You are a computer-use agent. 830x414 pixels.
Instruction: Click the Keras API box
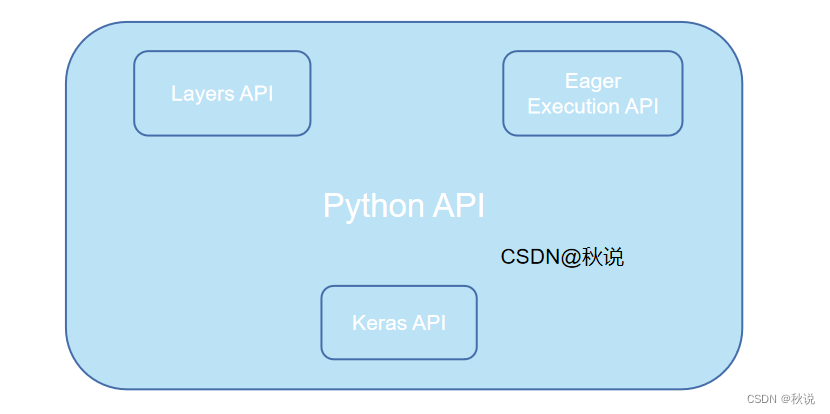pyautogui.click(x=399, y=322)
